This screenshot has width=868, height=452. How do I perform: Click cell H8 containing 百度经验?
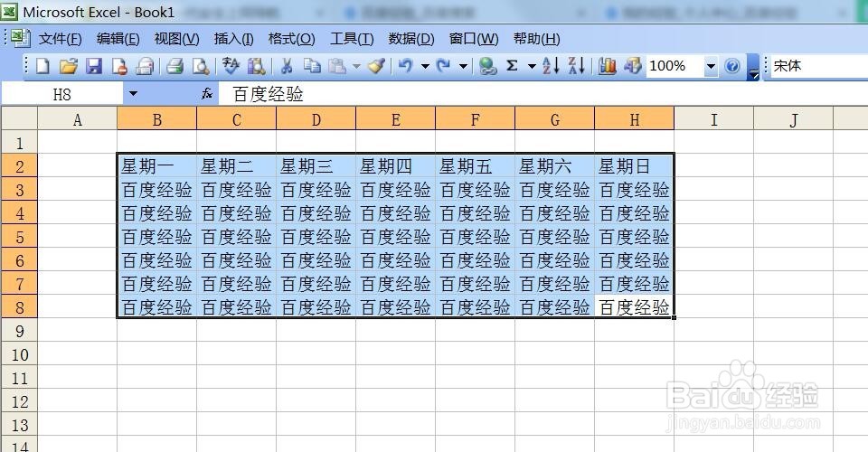[635, 307]
